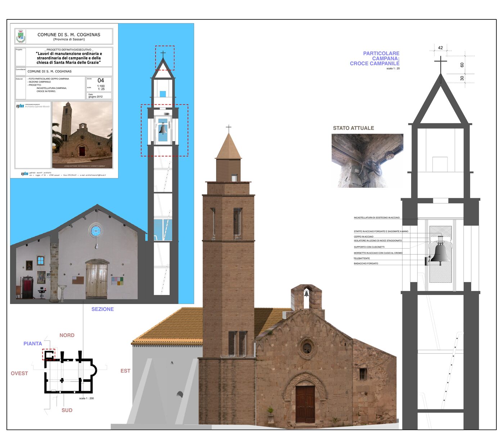Click the wooden entrance door on the elevation
The width and height of the screenshot is (504, 444).
click(305, 404)
